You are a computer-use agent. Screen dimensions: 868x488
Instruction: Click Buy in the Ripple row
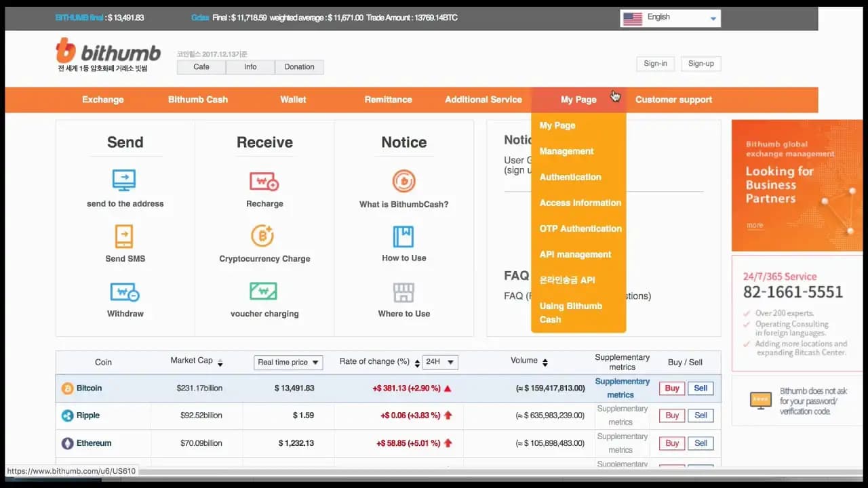(x=672, y=415)
